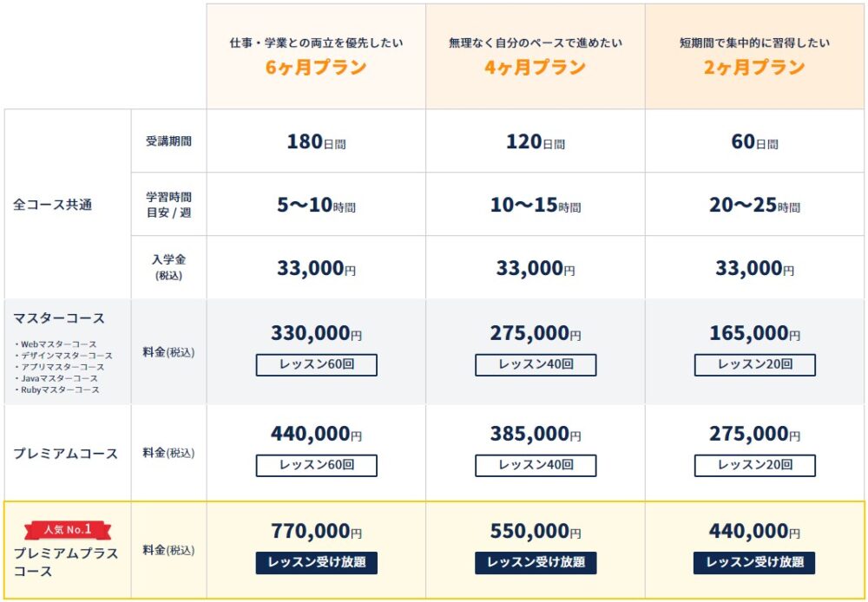Click レッスン受け放題 button under 770,000円

tap(316, 563)
